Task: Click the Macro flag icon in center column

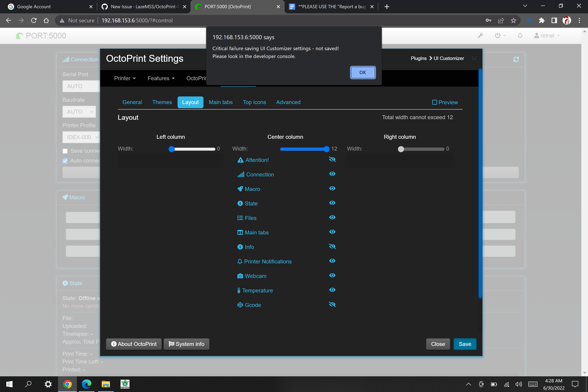Action: [x=240, y=189]
